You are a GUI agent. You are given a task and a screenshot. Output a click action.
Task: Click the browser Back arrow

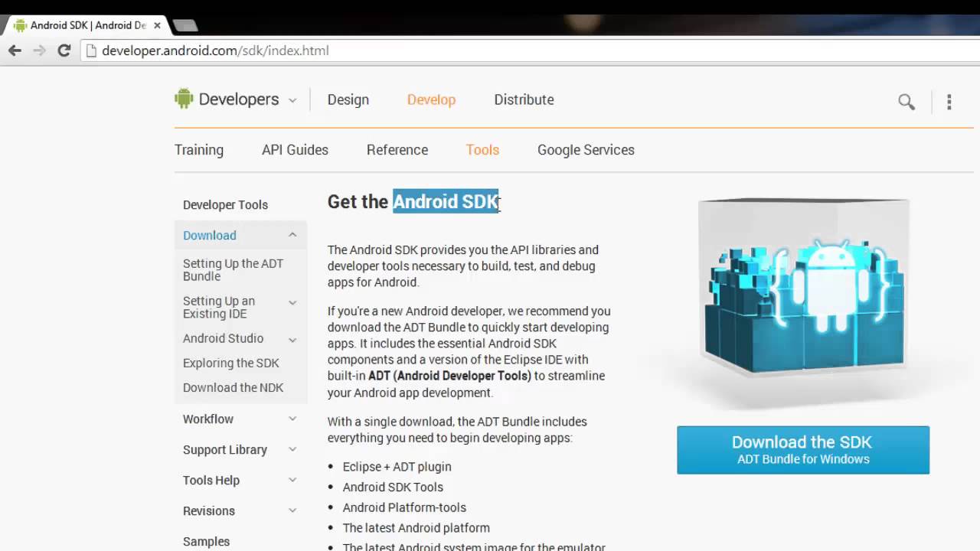(x=15, y=51)
